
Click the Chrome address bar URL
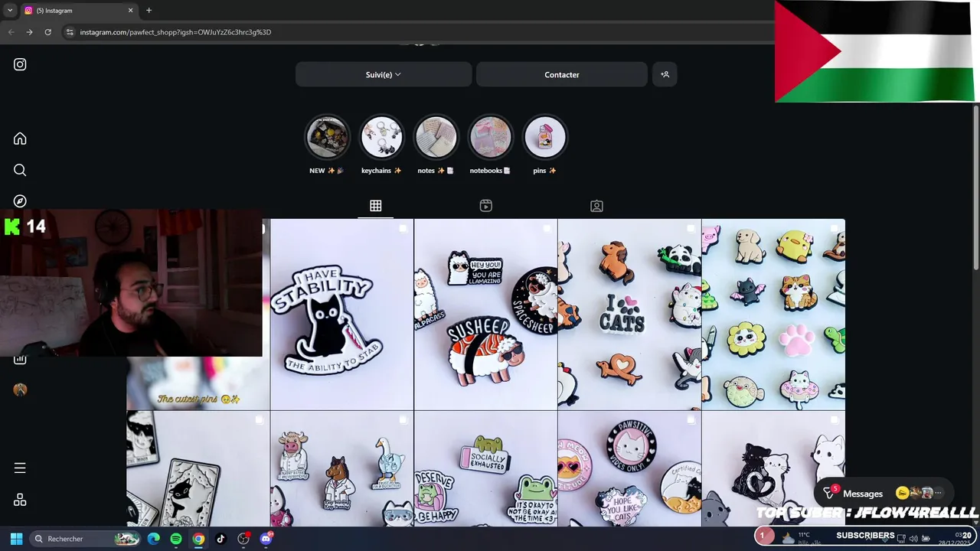175,32
